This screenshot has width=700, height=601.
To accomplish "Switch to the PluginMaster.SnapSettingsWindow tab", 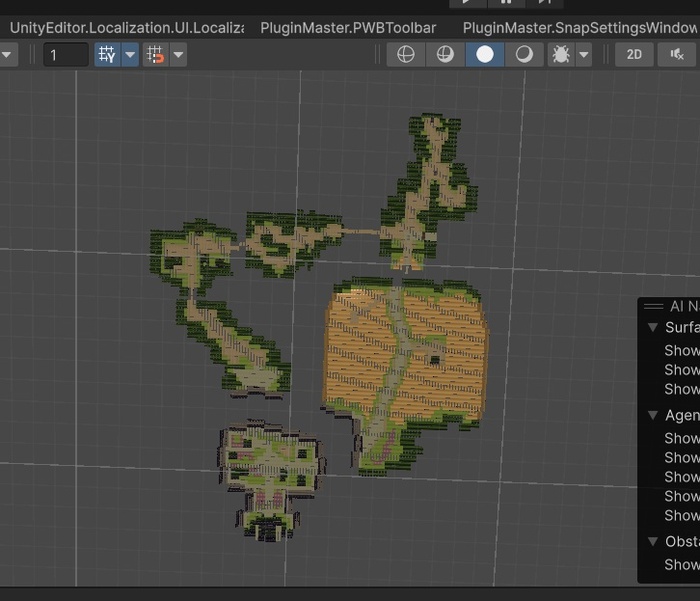I will pyautogui.click(x=580, y=28).
